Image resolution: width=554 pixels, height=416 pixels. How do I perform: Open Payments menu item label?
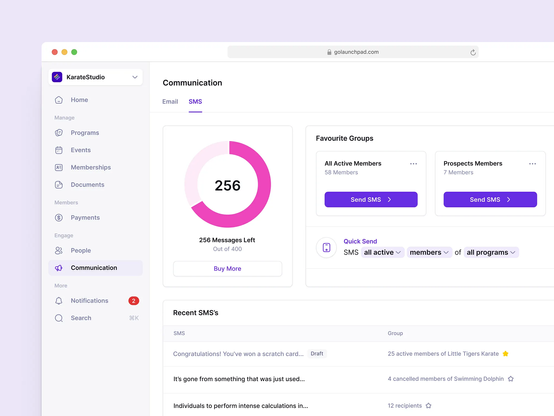tap(85, 218)
